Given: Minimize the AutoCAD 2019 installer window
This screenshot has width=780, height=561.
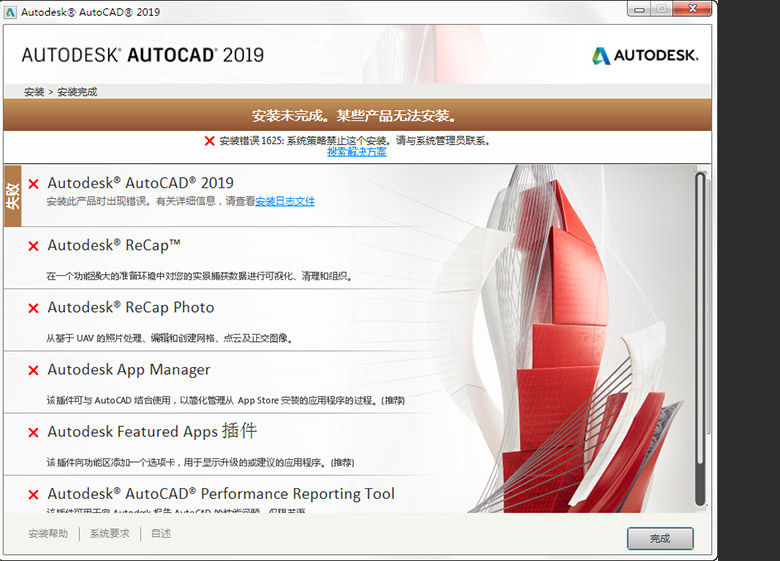Looking at the screenshot, I should [639, 9].
